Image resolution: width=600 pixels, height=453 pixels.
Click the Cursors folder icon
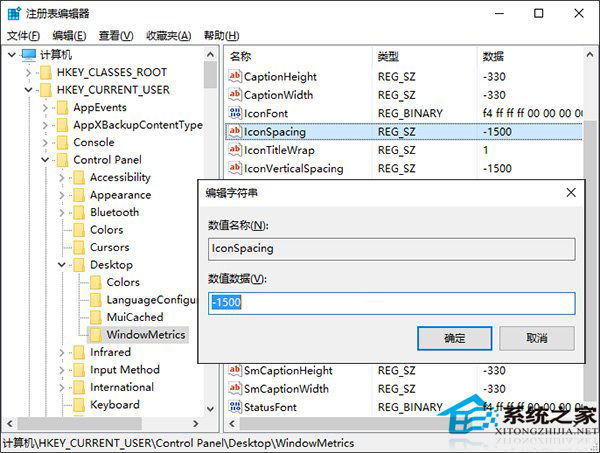79,247
